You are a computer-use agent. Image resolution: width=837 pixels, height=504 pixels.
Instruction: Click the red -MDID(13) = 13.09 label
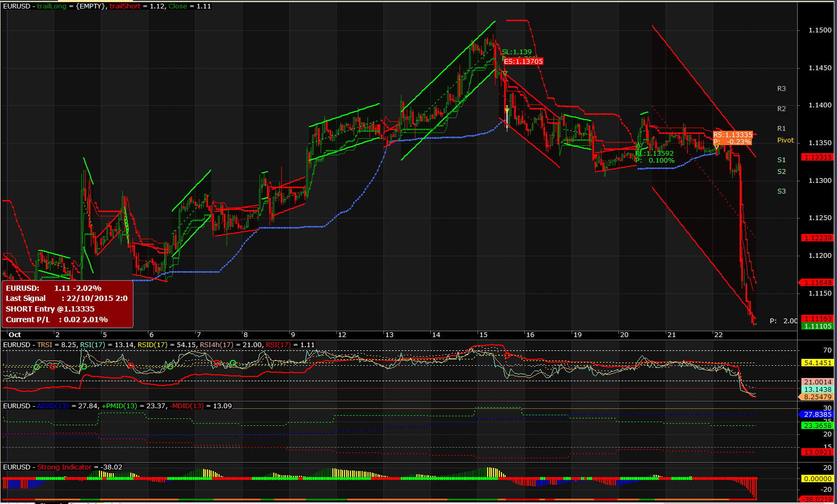(200, 406)
